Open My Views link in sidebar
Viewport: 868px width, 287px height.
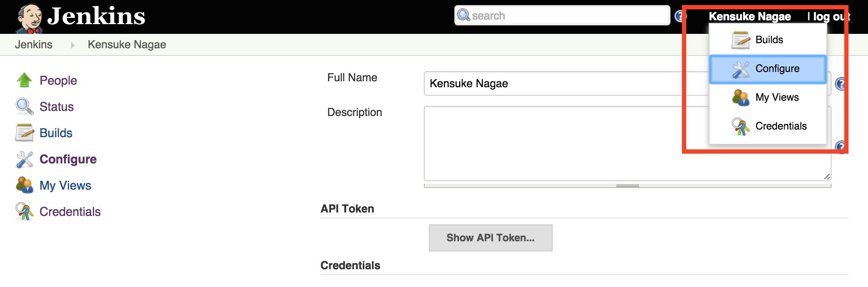coord(65,185)
